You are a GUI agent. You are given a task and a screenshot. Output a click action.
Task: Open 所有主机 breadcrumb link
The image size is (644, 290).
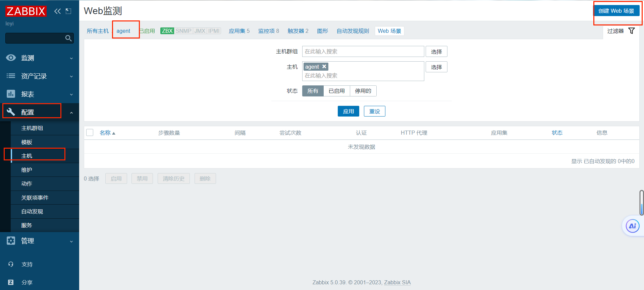98,31
